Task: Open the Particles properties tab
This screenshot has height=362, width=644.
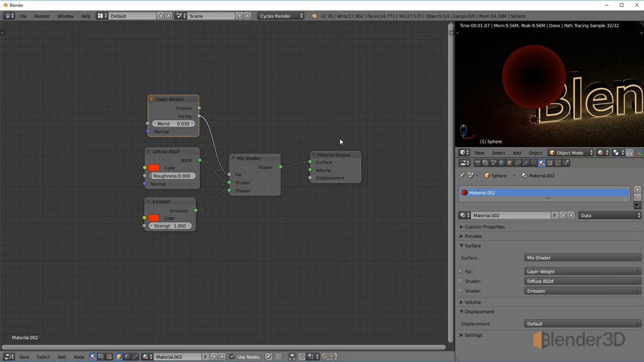Action: 558,163
